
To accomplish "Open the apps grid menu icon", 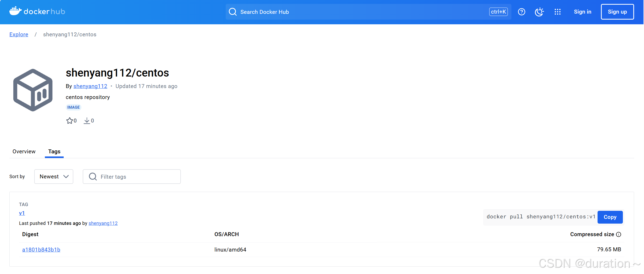I will [x=558, y=12].
